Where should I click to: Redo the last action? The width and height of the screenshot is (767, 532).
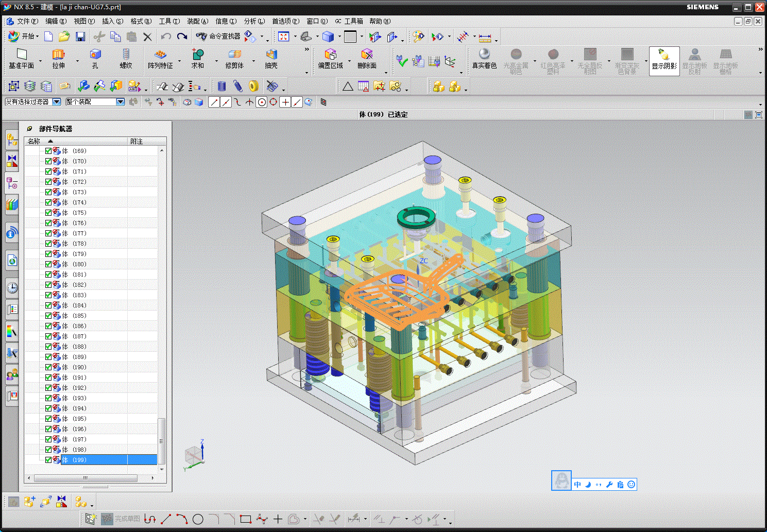[x=182, y=36]
